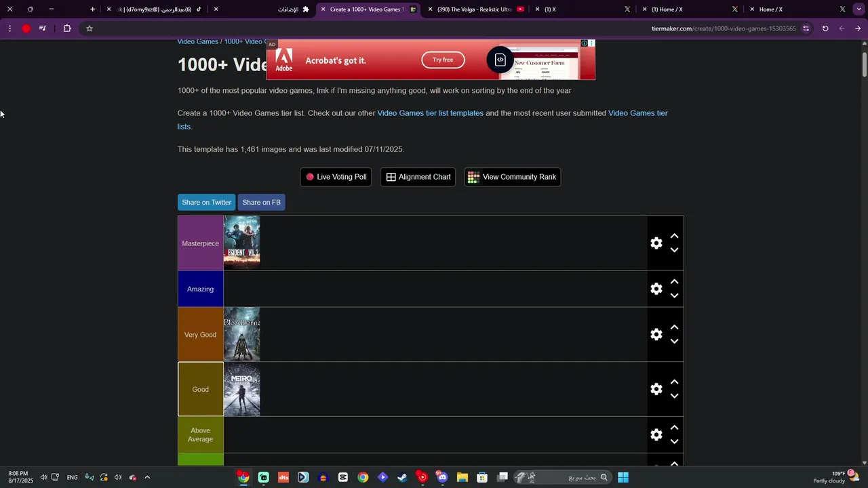Move Amazing tier row down
Image resolution: width=868 pixels, height=488 pixels.
coord(674,296)
